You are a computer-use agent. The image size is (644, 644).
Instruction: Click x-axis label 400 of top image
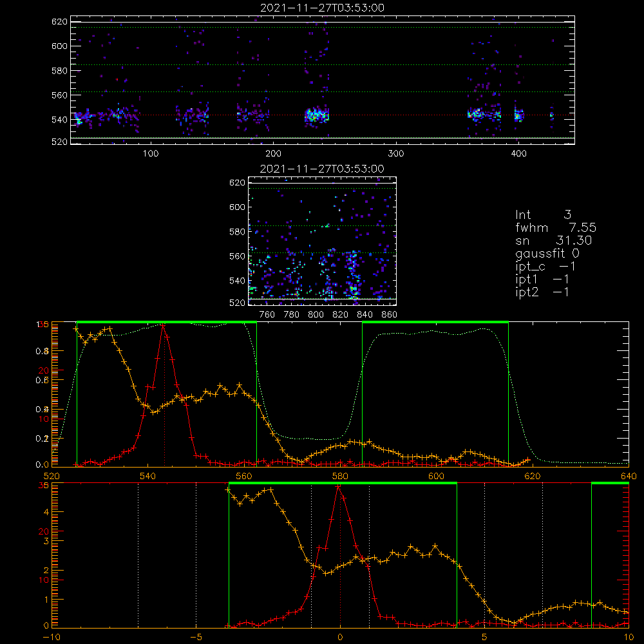coord(518,154)
